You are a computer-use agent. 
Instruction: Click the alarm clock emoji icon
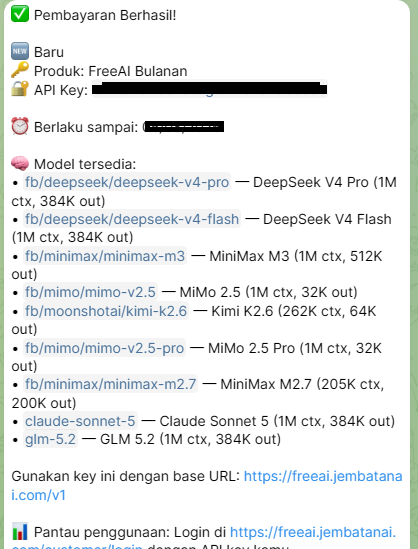pyautogui.click(x=20, y=126)
